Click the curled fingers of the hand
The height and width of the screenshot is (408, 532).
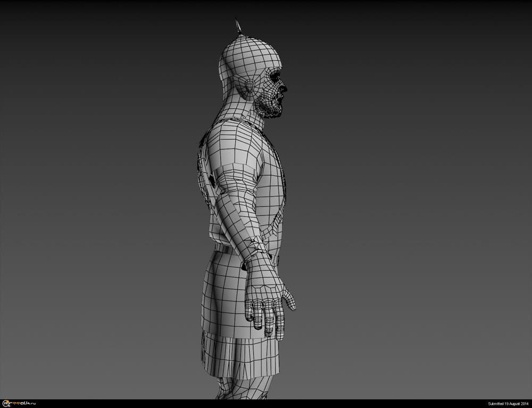[x=266, y=317]
